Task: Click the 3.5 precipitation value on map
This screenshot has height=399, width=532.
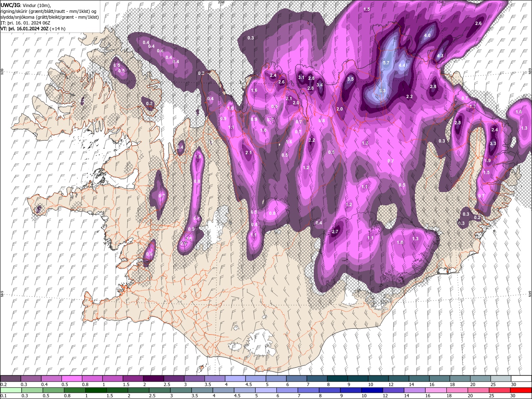Action: click(350, 79)
